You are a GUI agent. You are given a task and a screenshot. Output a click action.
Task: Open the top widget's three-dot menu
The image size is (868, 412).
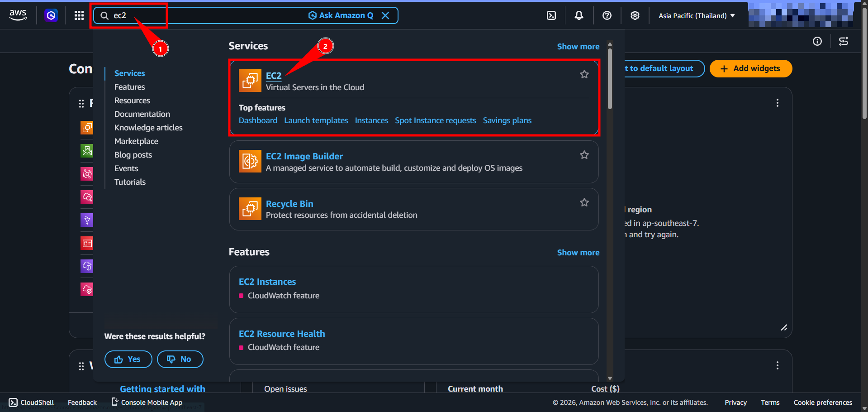[x=778, y=103]
